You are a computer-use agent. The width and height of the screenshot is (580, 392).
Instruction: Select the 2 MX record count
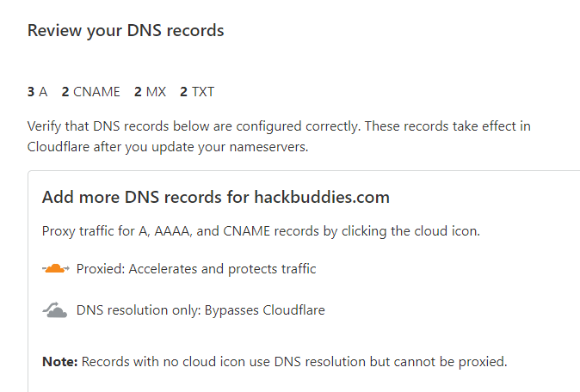click(150, 92)
